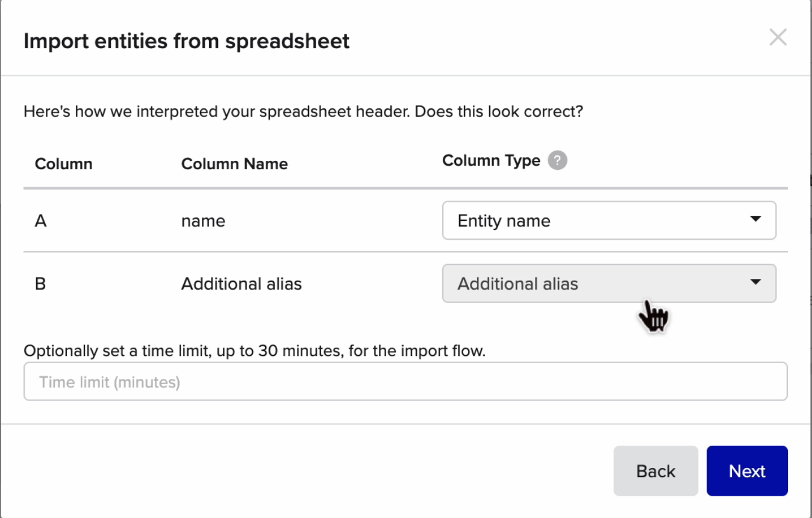Select the column A cell
The width and height of the screenshot is (812, 518).
point(40,221)
